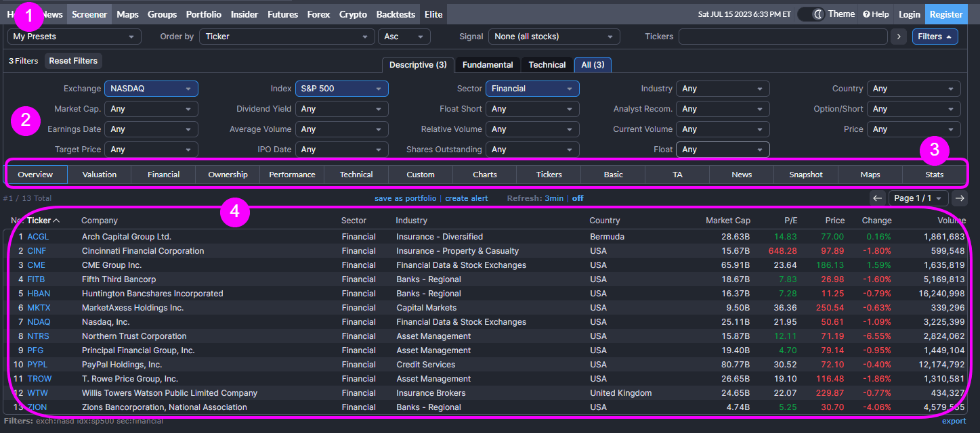Click the Zions Bancorporation company name

[x=165, y=407]
